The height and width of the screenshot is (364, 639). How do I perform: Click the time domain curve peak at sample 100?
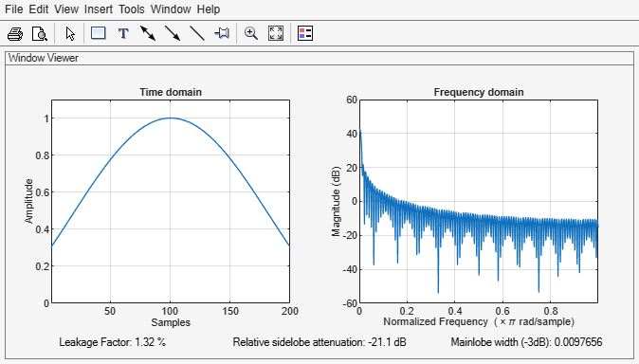171,118
